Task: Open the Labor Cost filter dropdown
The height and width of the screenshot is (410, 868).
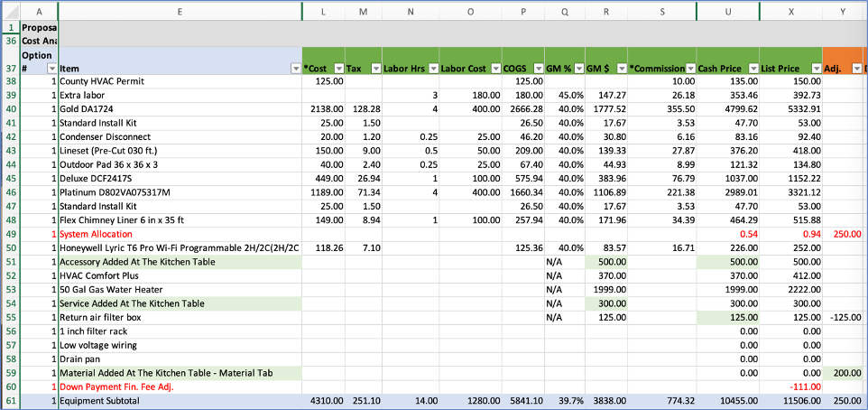Action: pyautogui.click(x=495, y=69)
